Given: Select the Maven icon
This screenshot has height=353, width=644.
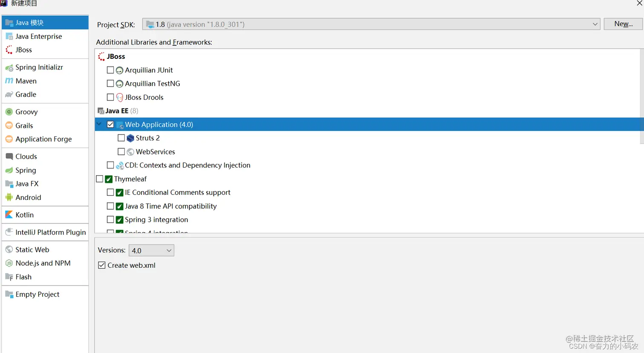Looking at the screenshot, I should coord(9,81).
